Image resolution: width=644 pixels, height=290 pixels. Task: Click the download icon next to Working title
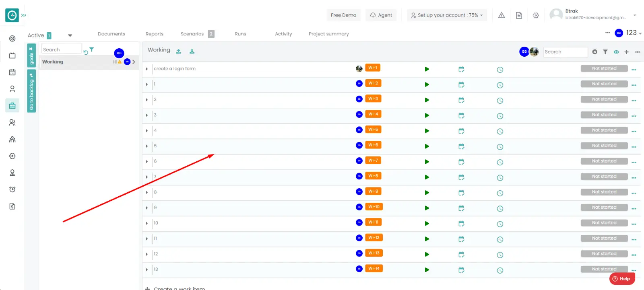(x=192, y=51)
